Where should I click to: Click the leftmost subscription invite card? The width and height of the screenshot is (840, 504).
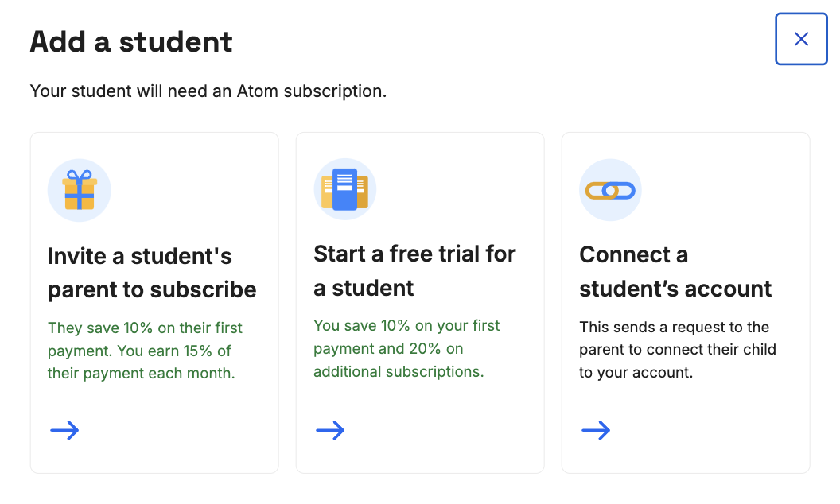(x=154, y=300)
